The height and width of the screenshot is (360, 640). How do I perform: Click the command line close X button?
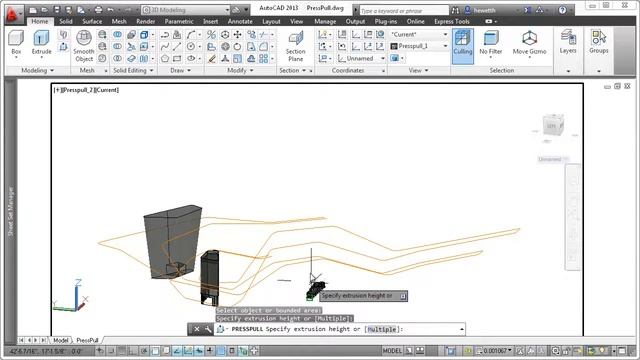[196, 329]
